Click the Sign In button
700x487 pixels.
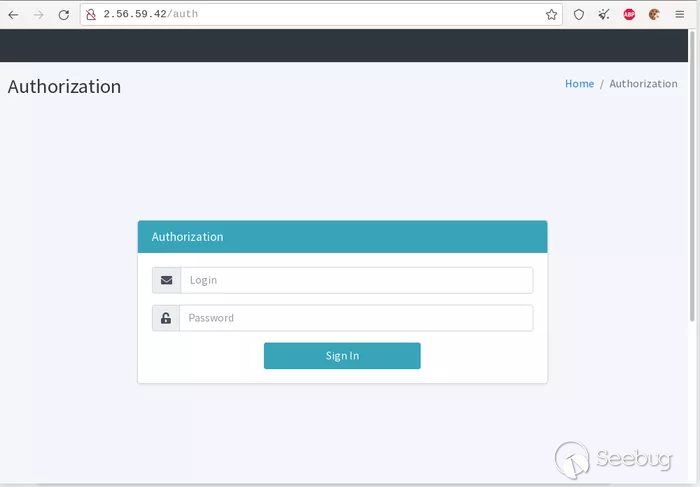click(x=342, y=356)
